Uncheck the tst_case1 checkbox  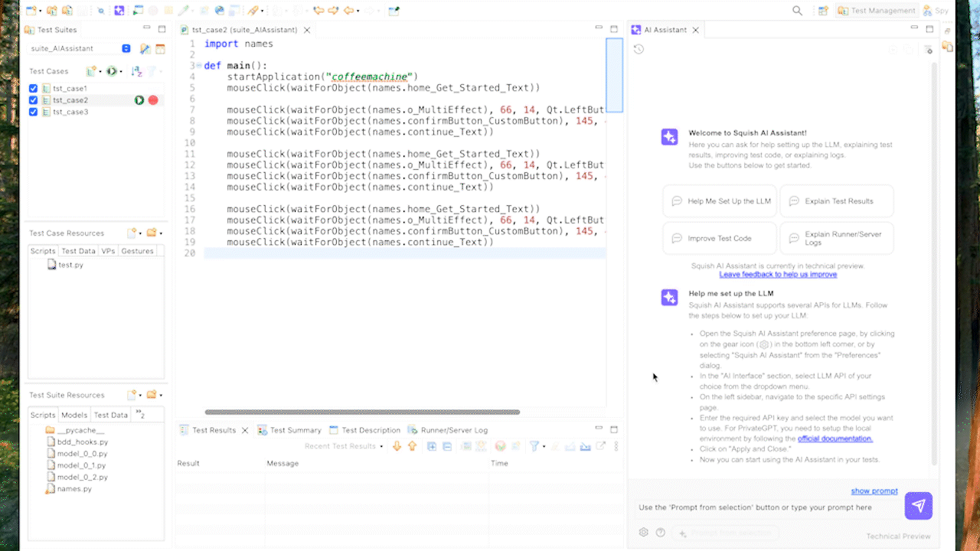click(x=33, y=89)
